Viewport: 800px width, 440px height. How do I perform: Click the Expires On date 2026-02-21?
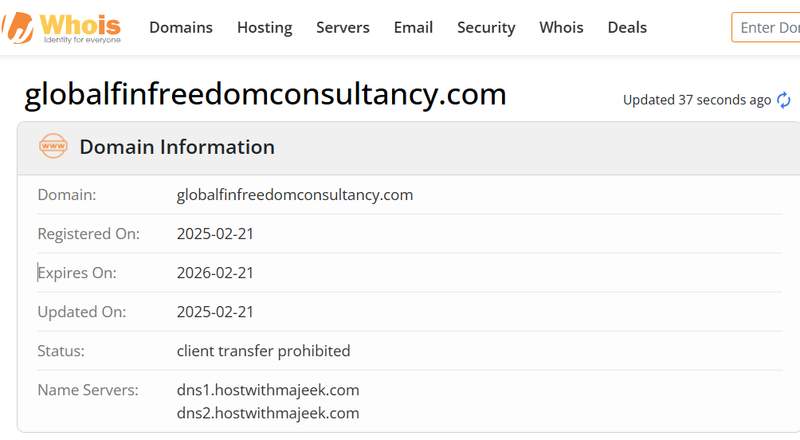(x=215, y=273)
